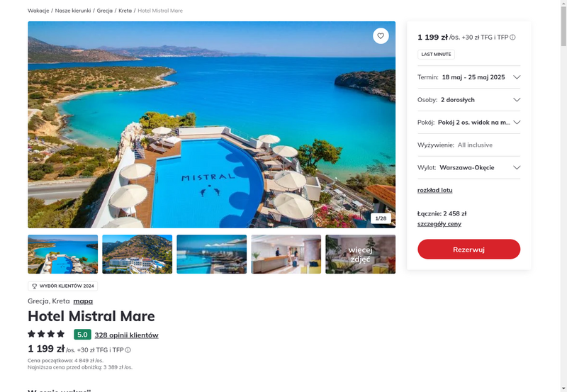Expand the Pokój room type selector
This screenshot has width=567, height=392.
click(x=469, y=122)
